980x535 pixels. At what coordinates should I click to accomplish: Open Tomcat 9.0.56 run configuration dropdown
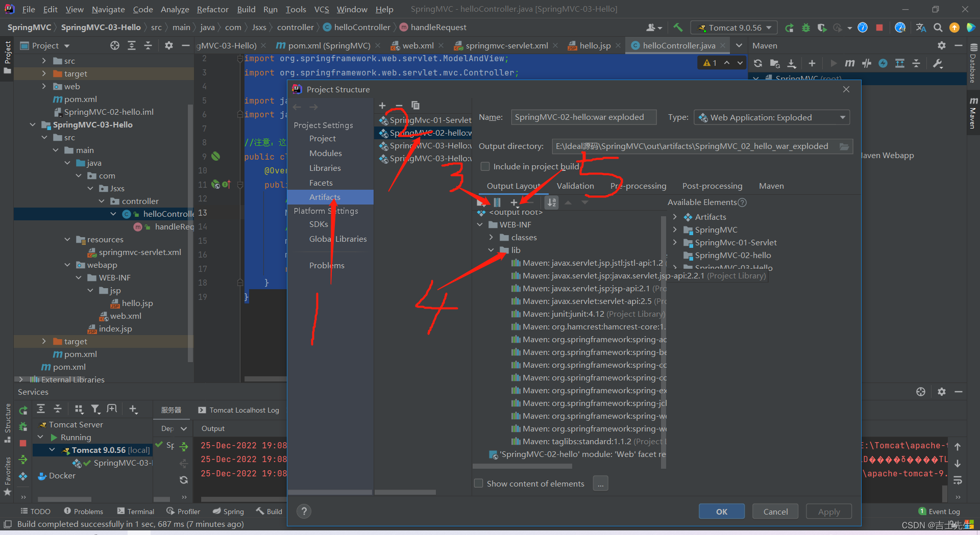[734, 28]
